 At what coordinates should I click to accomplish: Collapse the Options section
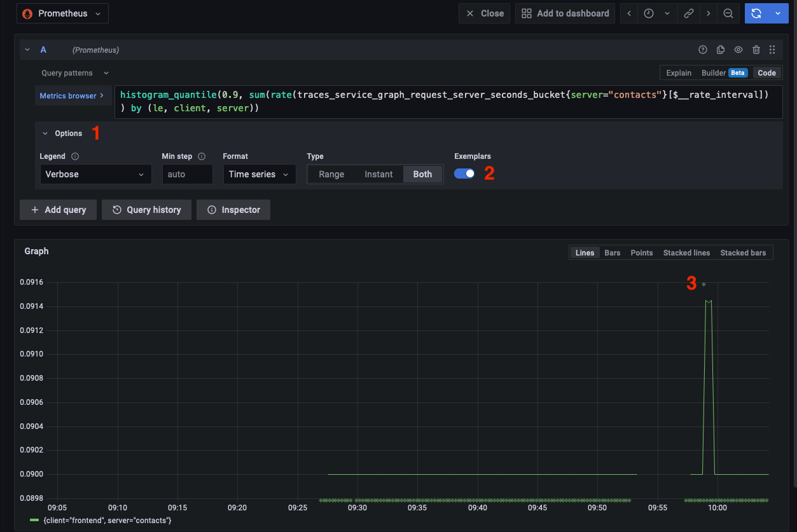(x=45, y=133)
